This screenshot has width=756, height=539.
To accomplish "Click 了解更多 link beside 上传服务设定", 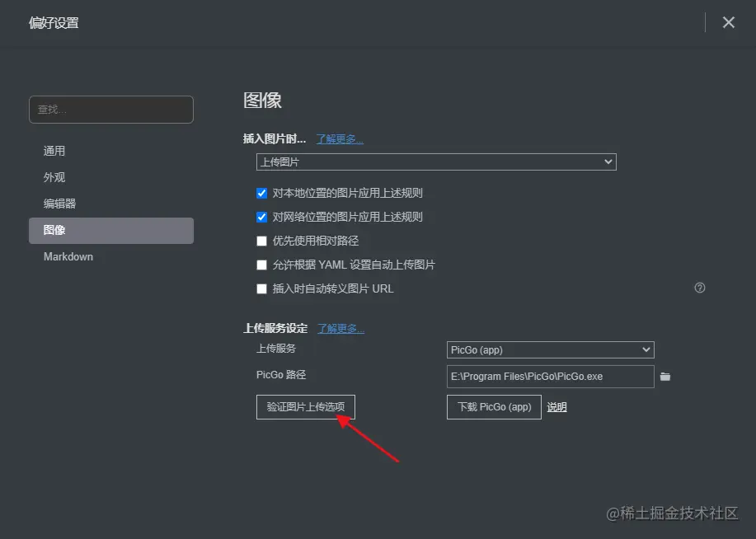I will [340, 329].
